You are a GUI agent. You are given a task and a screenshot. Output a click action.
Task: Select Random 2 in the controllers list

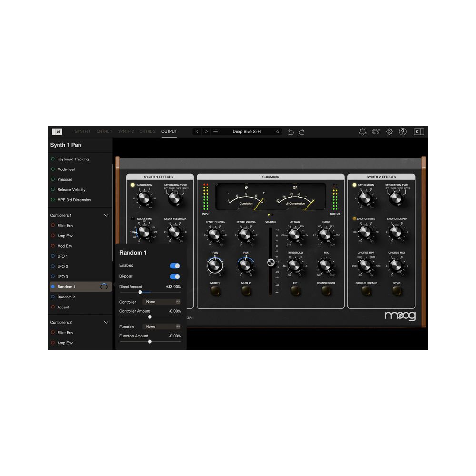coord(66,297)
